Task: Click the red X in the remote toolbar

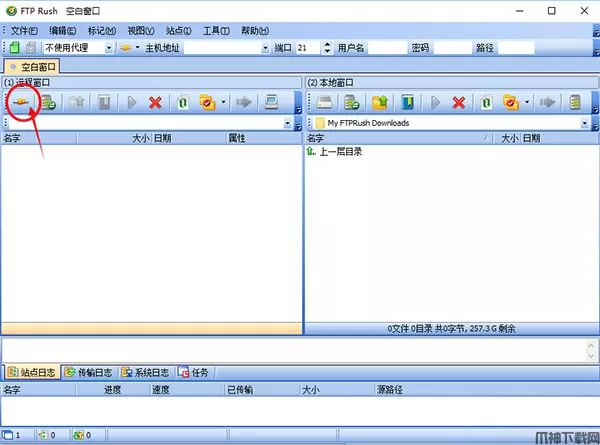Action: tap(155, 102)
